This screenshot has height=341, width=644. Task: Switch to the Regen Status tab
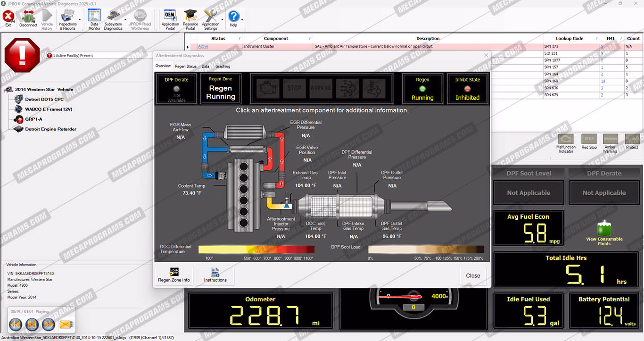click(185, 67)
